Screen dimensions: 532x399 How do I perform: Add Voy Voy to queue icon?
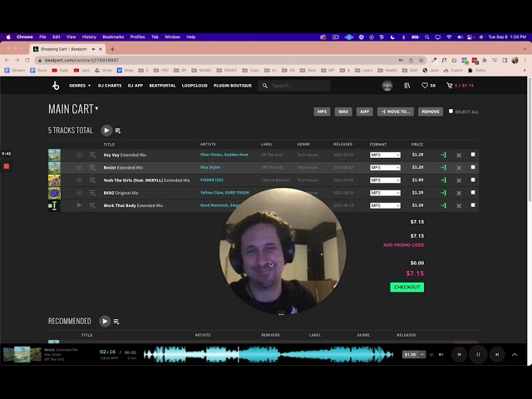[92, 155]
